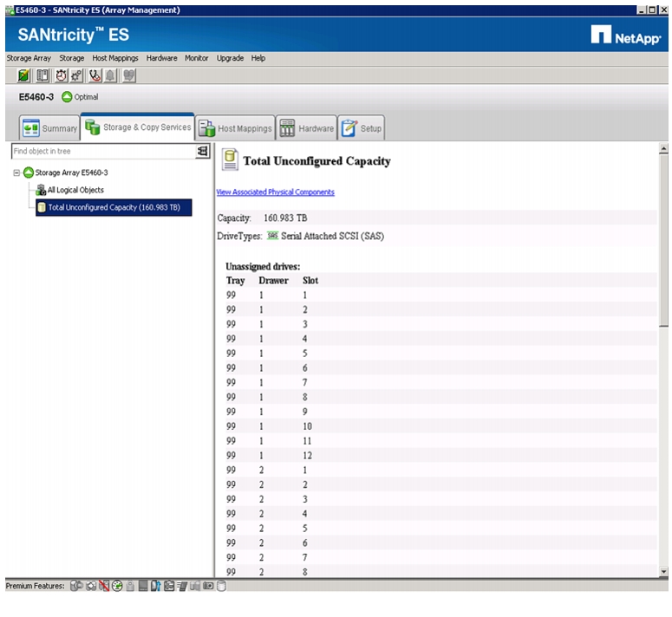Open the Help menu

[x=258, y=58]
